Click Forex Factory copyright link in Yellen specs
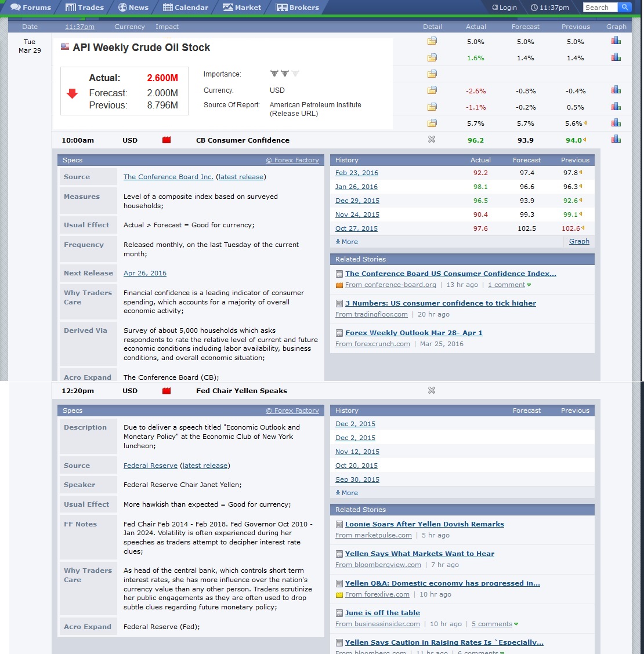644x654 pixels. click(x=292, y=411)
